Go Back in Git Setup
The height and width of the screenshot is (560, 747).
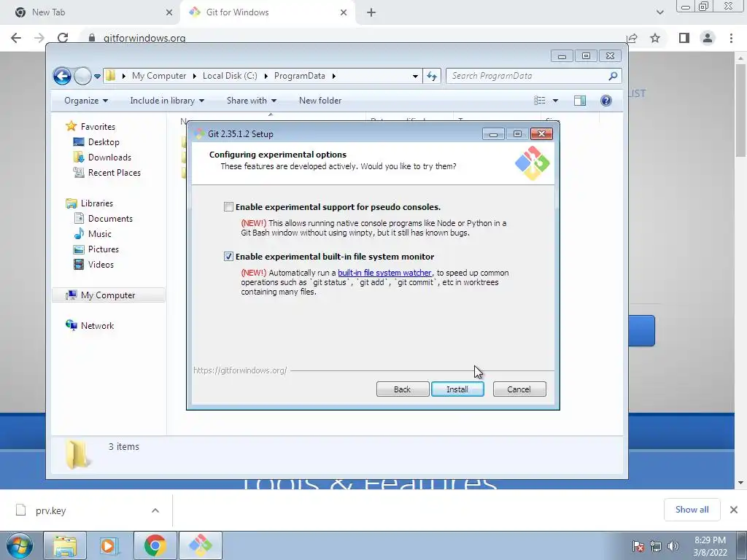[x=403, y=389]
